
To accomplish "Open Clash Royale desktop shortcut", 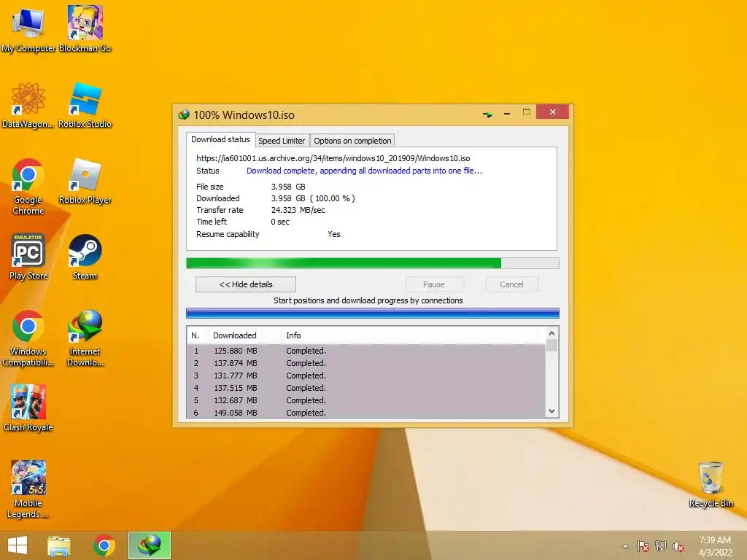I will click(28, 408).
